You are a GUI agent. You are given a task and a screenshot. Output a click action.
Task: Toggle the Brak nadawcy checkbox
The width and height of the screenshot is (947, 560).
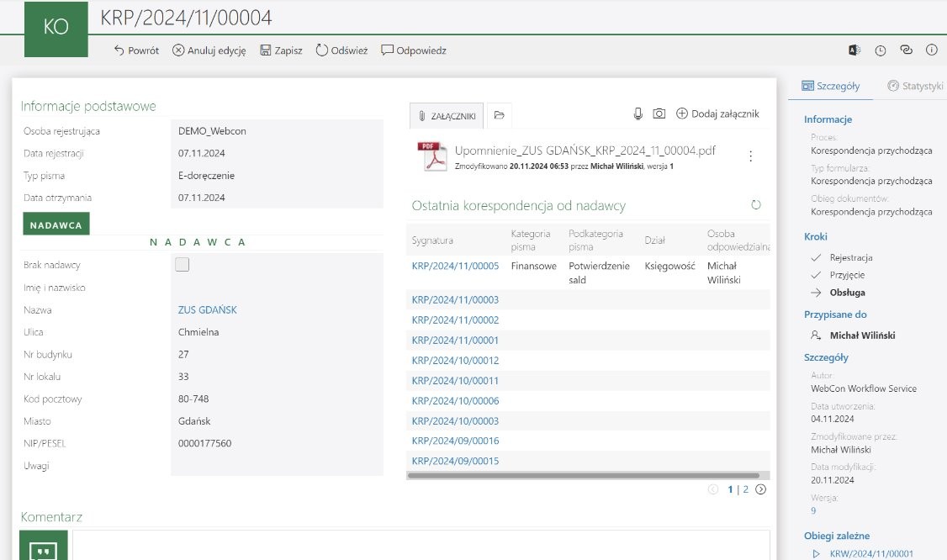coord(183,265)
